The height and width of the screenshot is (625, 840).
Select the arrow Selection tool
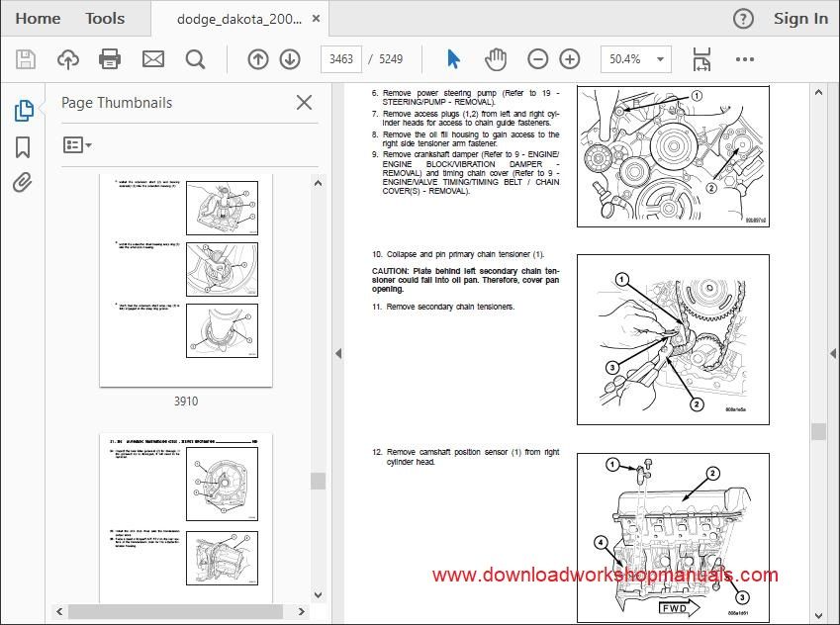[453, 59]
